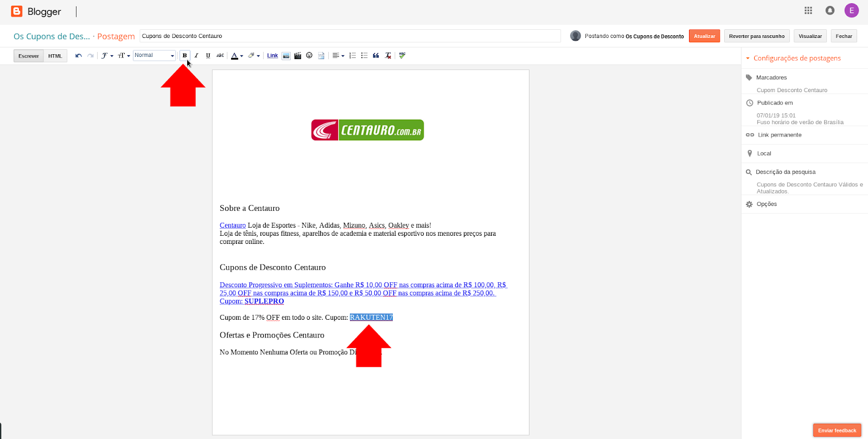Screen dimensions: 868x439
Task: Open the account avatar menu
Action: click(852, 10)
